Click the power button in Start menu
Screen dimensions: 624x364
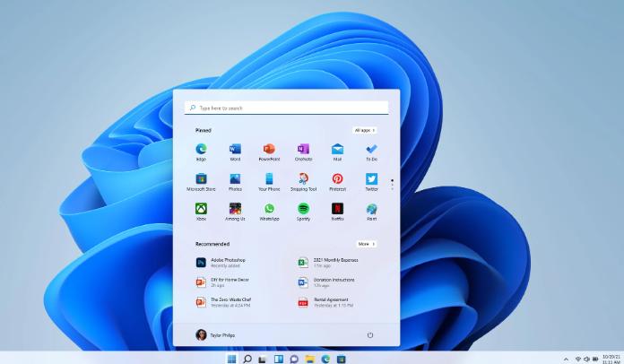point(370,335)
